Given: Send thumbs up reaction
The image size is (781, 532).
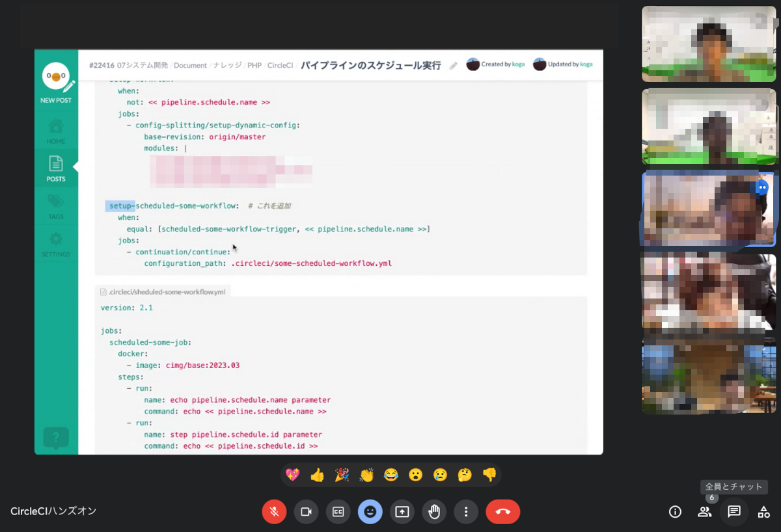Looking at the screenshot, I should pyautogui.click(x=318, y=475).
